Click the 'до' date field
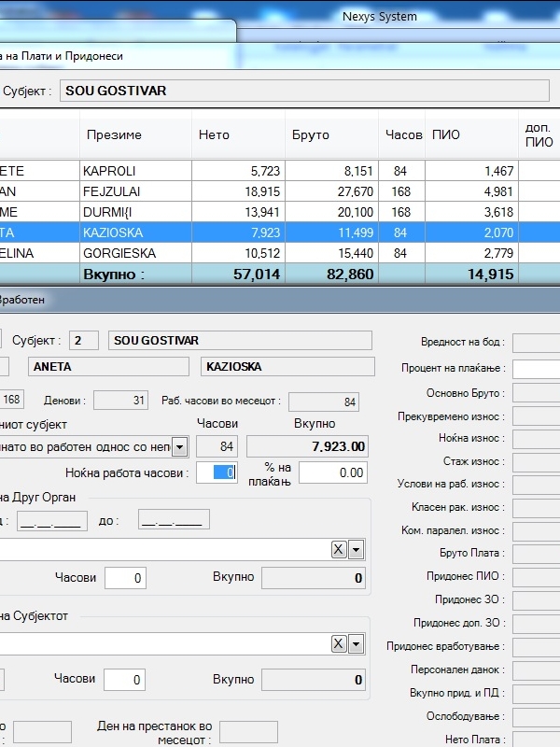The image size is (560, 747). pos(174,520)
